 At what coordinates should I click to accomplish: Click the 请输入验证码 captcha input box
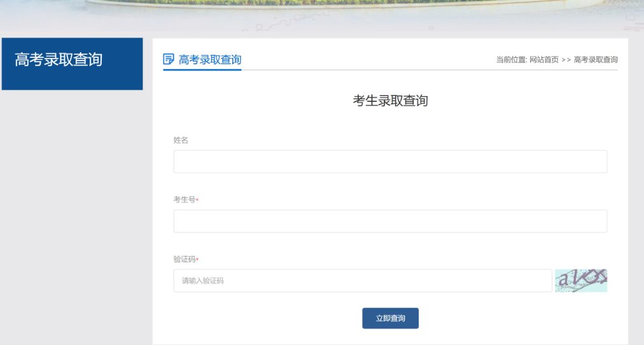tap(363, 281)
